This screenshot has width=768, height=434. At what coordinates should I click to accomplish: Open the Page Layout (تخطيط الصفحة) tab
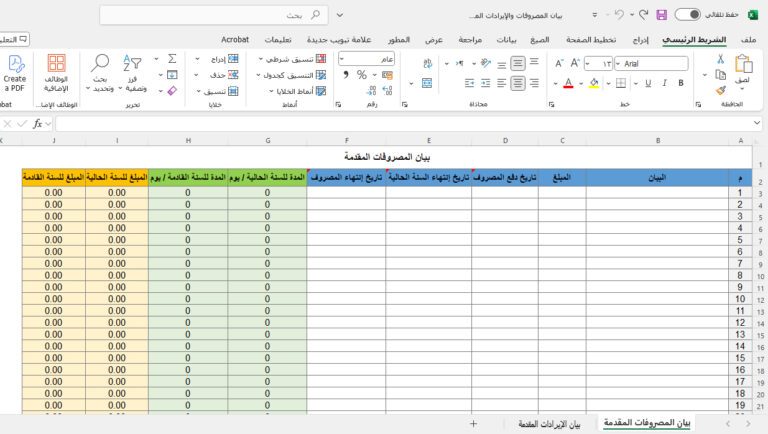[x=591, y=40]
